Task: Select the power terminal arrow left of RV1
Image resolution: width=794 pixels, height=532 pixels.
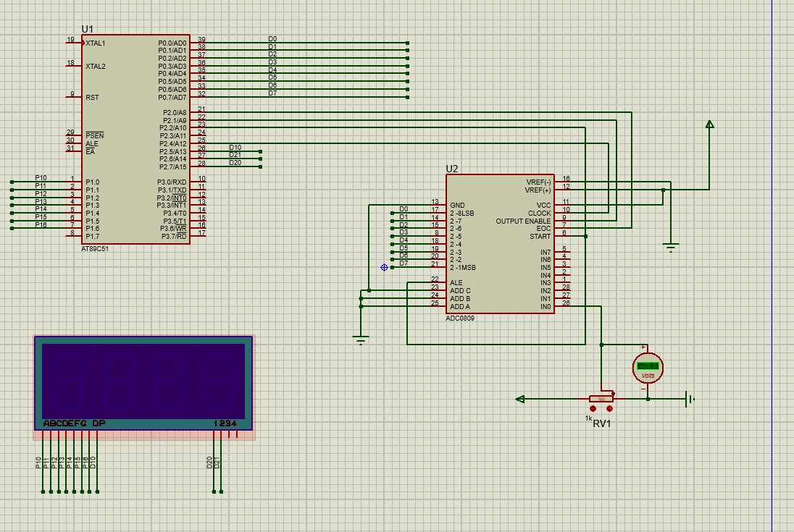Action: pos(519,399)
